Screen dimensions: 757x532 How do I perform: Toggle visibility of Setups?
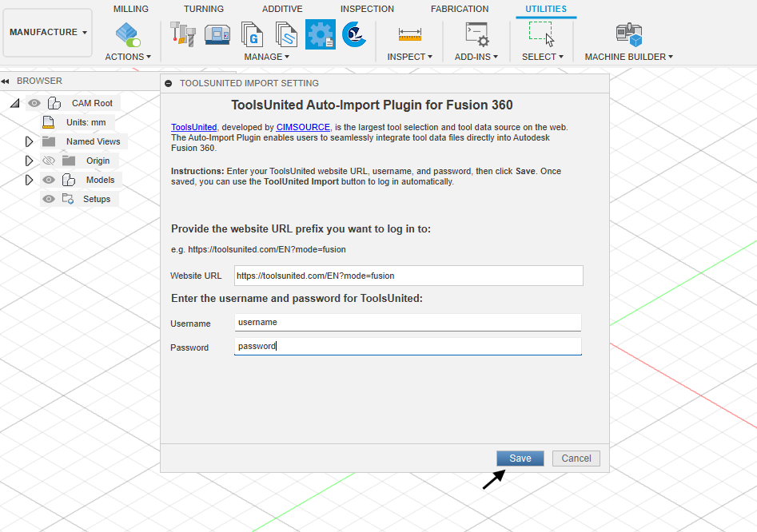pos(49,199)
